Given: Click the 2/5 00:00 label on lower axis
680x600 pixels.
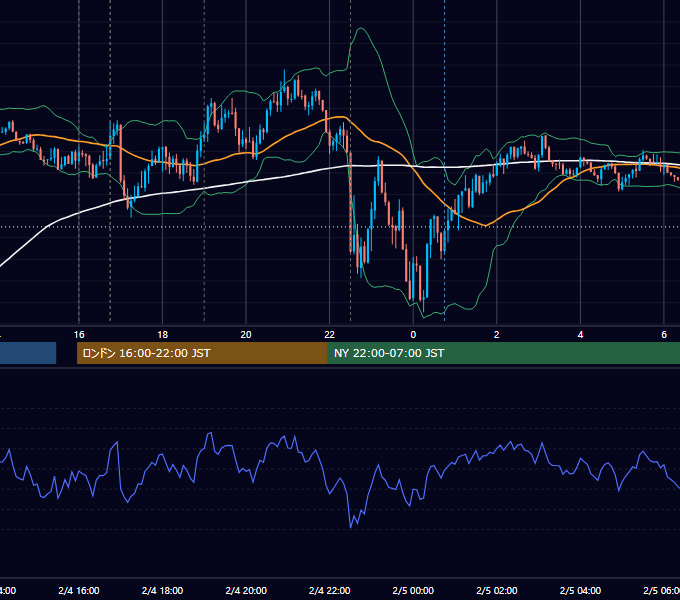Looking at the screenshot, I should click(413, 590).
